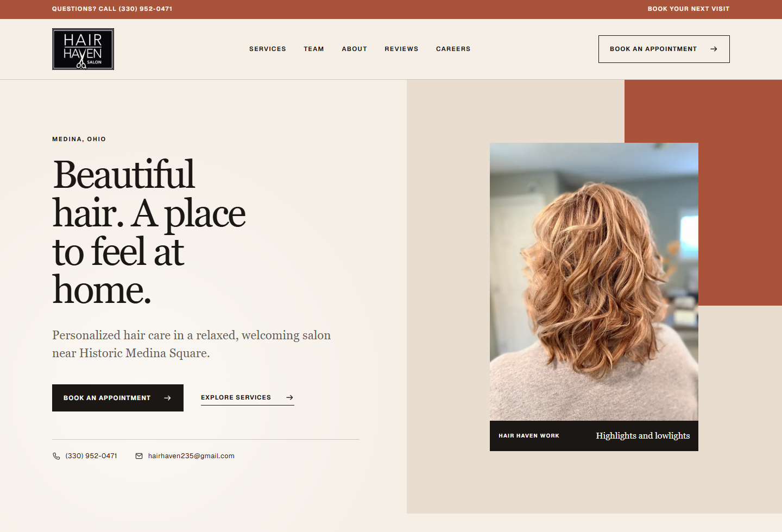Click the outlined header Book an Appointment button
Screen dimensions: 782x532
point(664,49)
